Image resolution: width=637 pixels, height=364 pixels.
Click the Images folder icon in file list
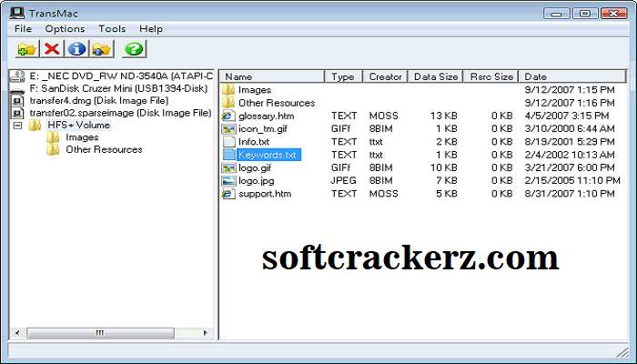point(228,90)
